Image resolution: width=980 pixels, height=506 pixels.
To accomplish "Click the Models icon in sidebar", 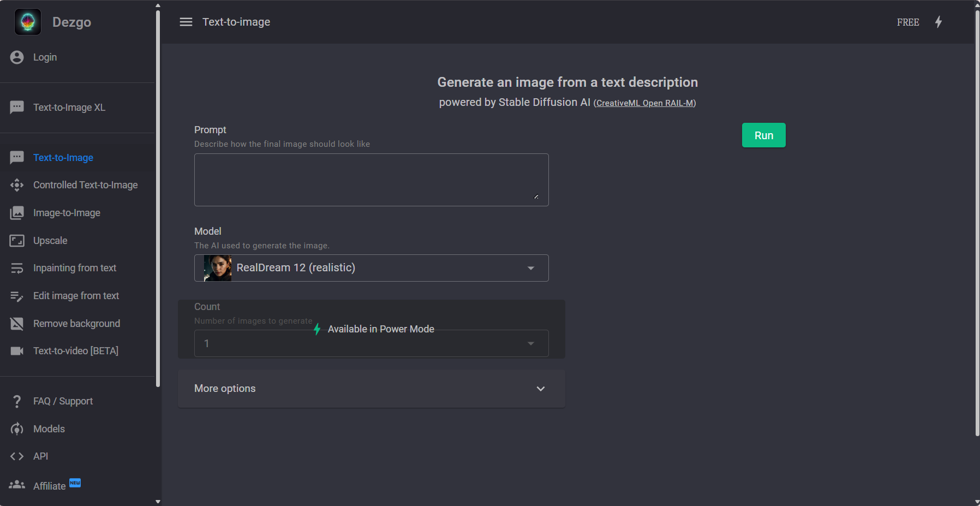I will coord(17,429).
